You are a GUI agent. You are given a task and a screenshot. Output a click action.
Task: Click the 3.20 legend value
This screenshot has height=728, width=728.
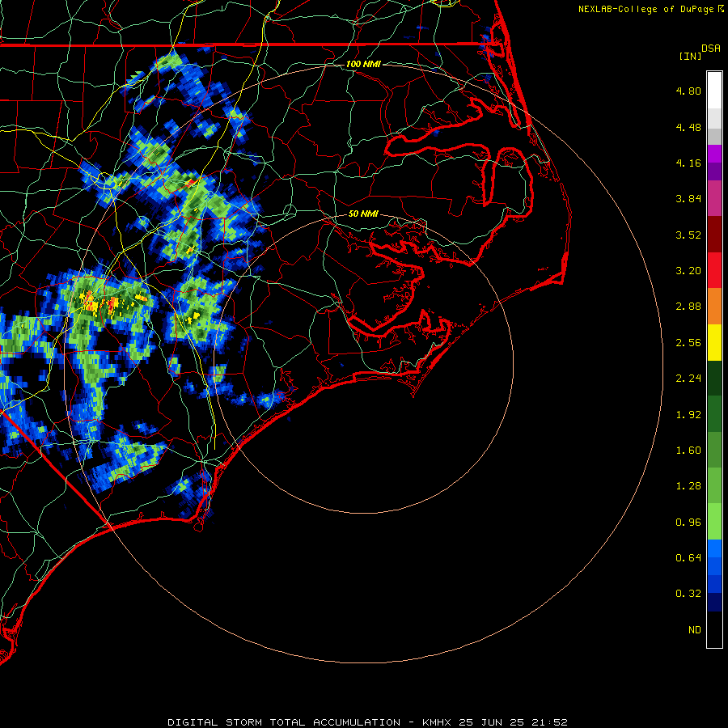(x=688, y=271)
